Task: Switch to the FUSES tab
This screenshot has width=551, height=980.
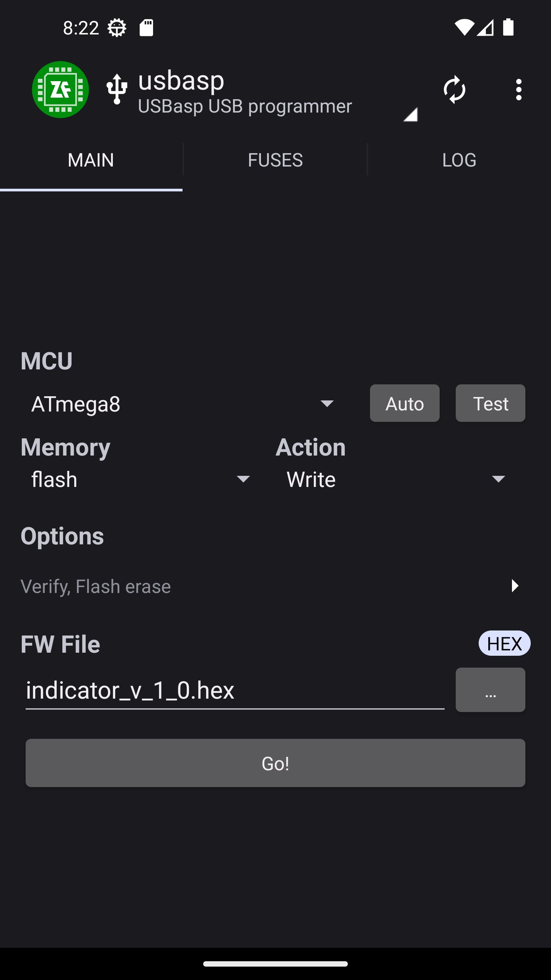Action: tap(275, 160)
